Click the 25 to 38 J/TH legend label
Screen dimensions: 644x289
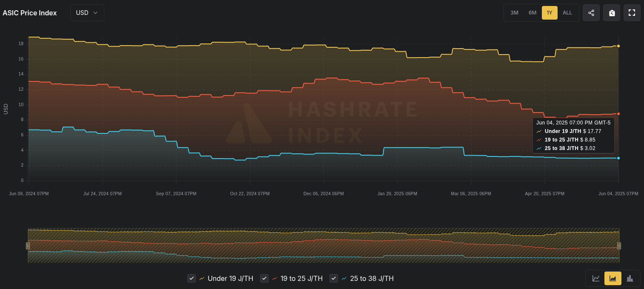point(372,278)
